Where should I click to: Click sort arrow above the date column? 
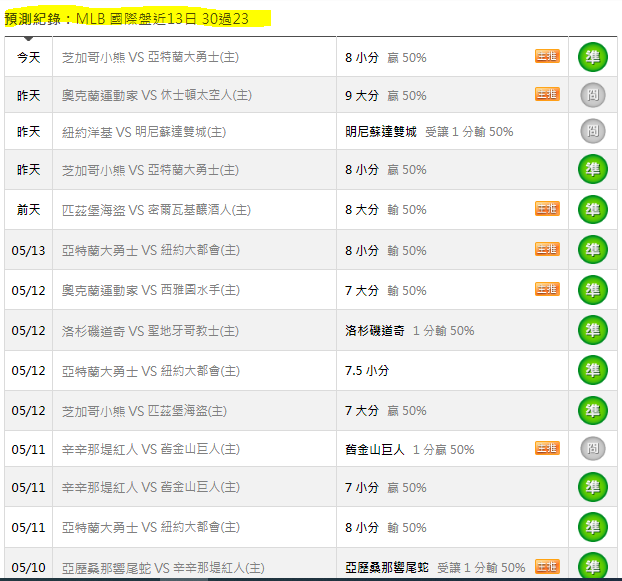[x=28, y=38]
